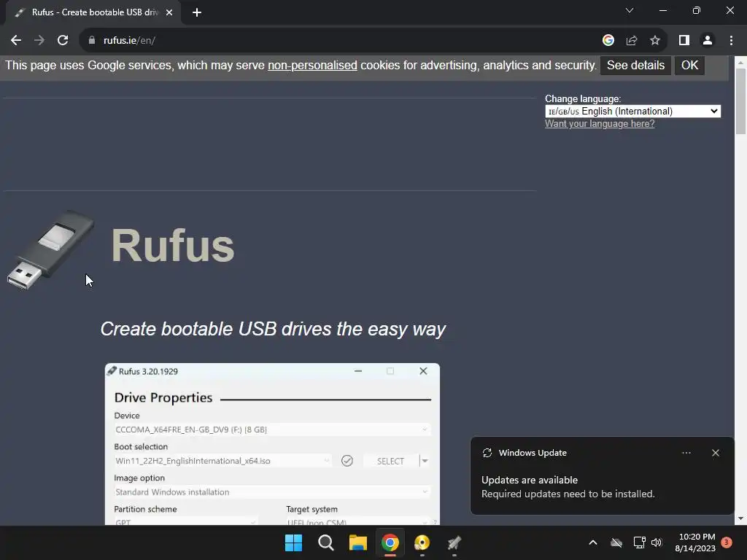The height and width of the screenshot is (560, 747).
Task: Click the Rufus USB drive logo
Action: pyautogui.click(x=51, y=249)
